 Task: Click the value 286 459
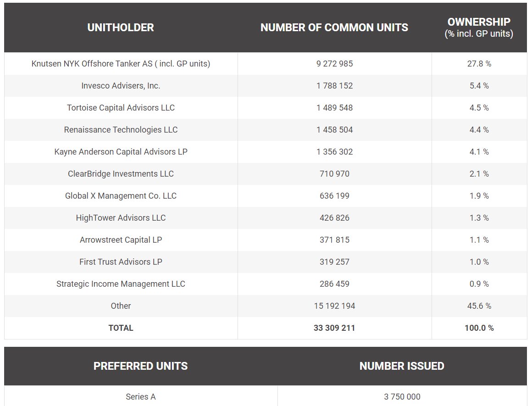pos(334,284)
